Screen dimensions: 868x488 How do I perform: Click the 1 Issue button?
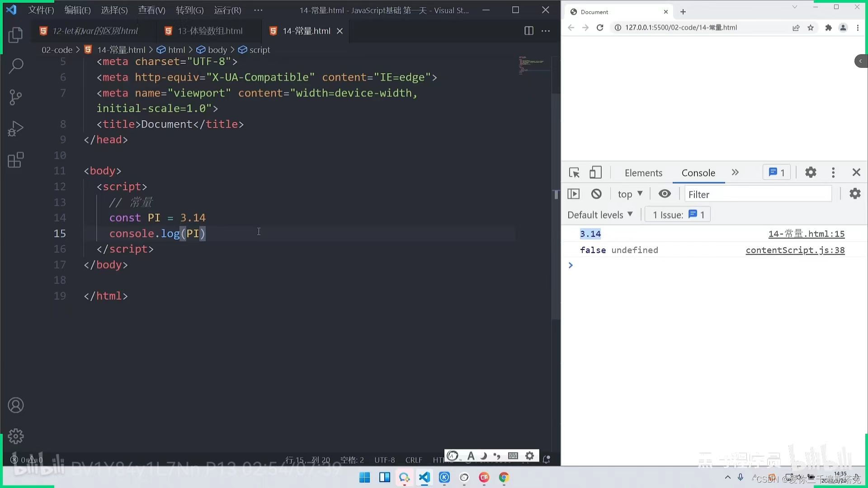tap(678, 215)
